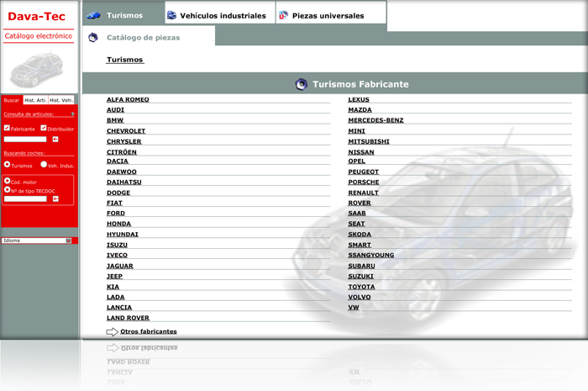The width and height of the screenshot is (588, 391).
Task: Open the FORD manufacturer link
Action: (116, 213)
